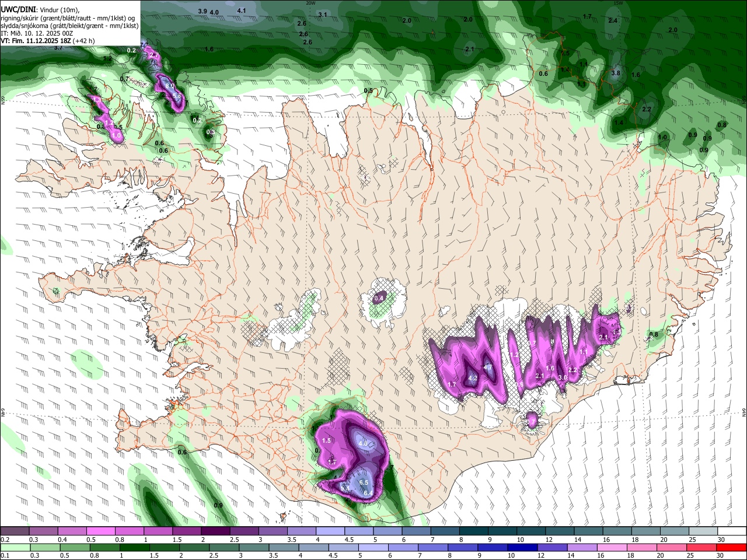Image resolution: width=747 pixels, height=560 pixels.
Task: Select the 4.2 snowfall value on the map
Action: click(x=473, y=378)
